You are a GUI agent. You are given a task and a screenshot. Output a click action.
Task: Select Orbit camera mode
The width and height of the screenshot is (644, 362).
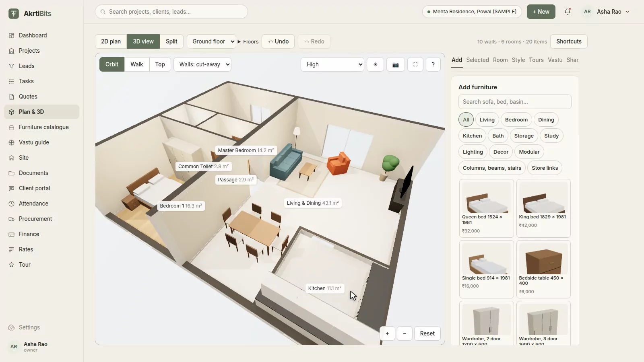tap(112, 64)
